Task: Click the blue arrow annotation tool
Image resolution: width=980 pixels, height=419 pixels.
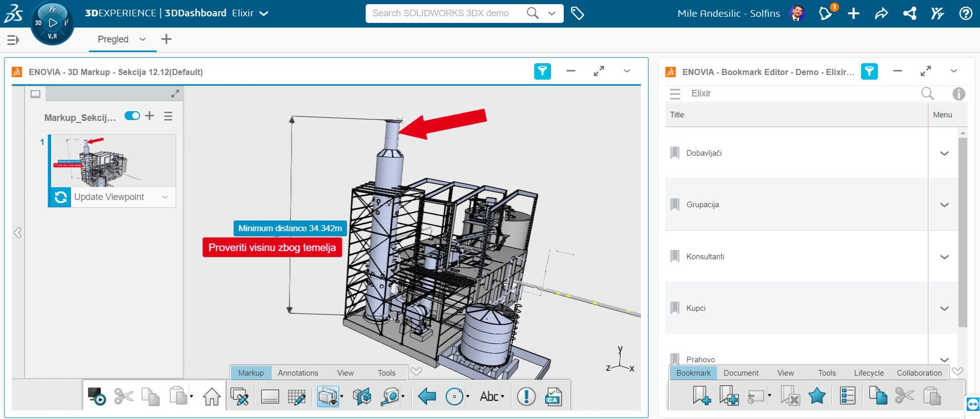Action: point(426,397)
